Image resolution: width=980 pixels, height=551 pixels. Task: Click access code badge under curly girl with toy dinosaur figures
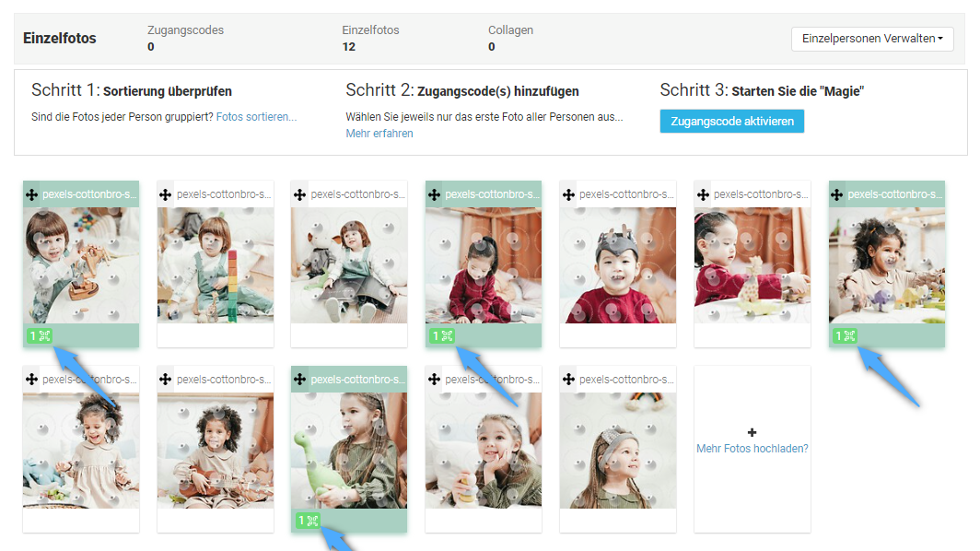[x=845, y=336]
